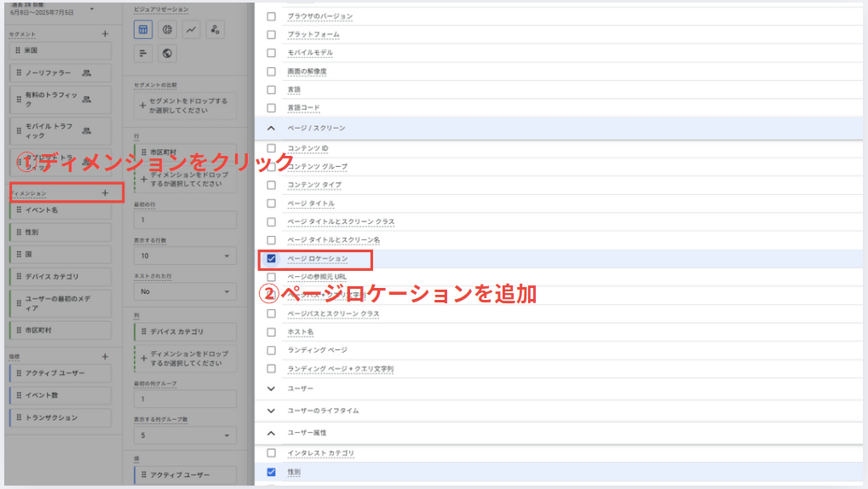Click the ページ タイトルとスクリーン名 label
Image resolution: width=868 pixels, height=489 pixels.
click(334, 239)
